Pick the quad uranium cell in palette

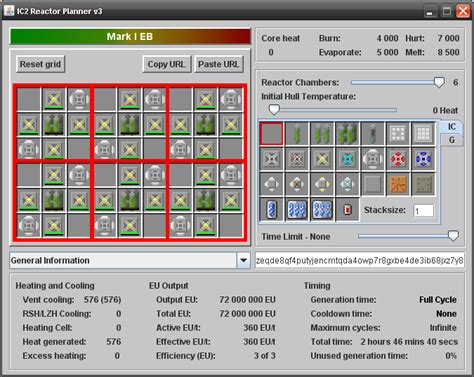click(347, 134)
